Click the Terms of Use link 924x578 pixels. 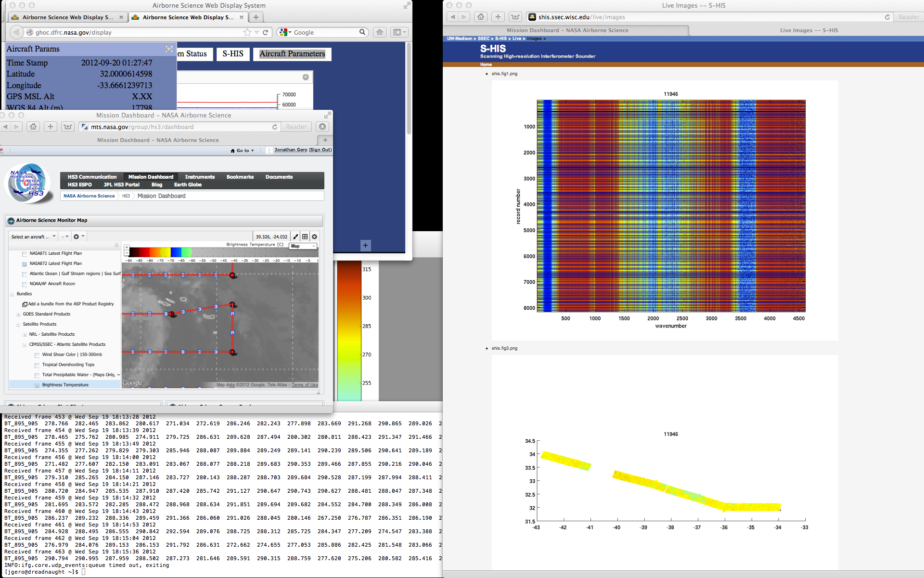coord(305,385)
